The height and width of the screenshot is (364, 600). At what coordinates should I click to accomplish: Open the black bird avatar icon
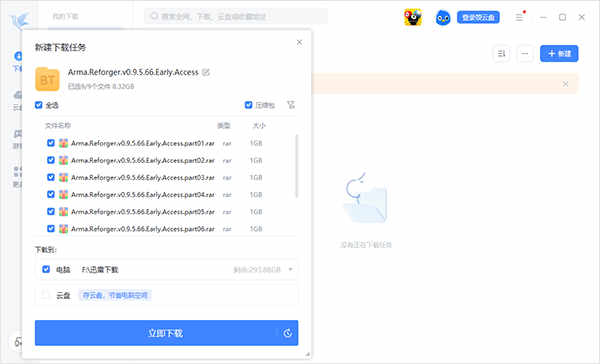click(413, 17)
